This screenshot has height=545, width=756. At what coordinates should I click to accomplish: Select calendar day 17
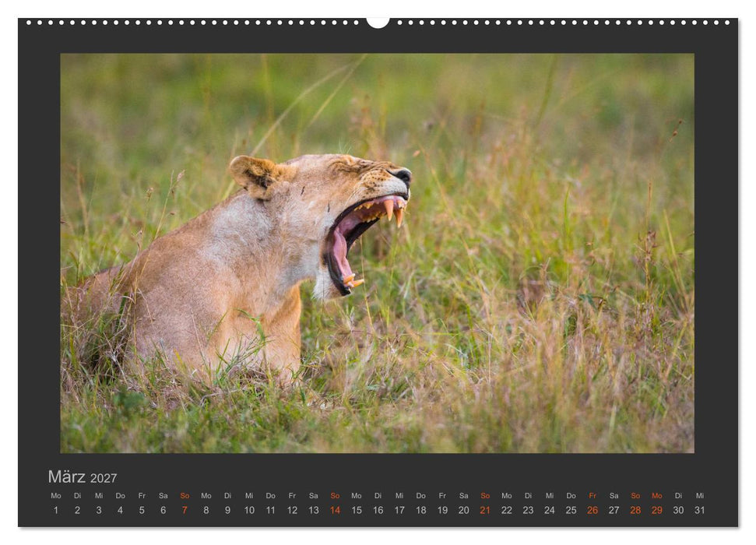tap(399, 510)
